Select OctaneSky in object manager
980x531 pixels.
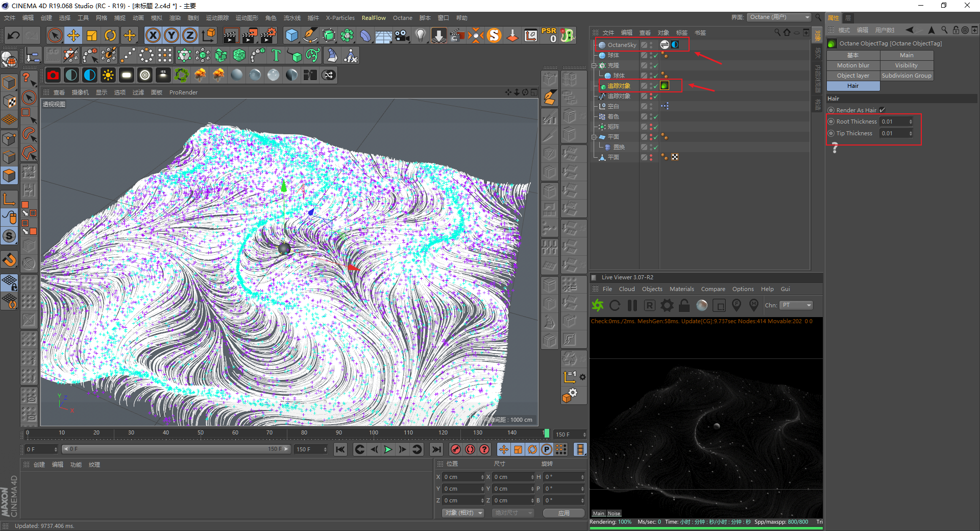coord(622,45)
